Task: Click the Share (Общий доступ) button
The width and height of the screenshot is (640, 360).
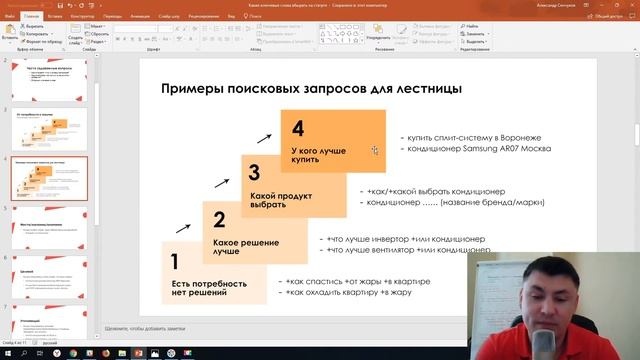Action: click(605, 16)
